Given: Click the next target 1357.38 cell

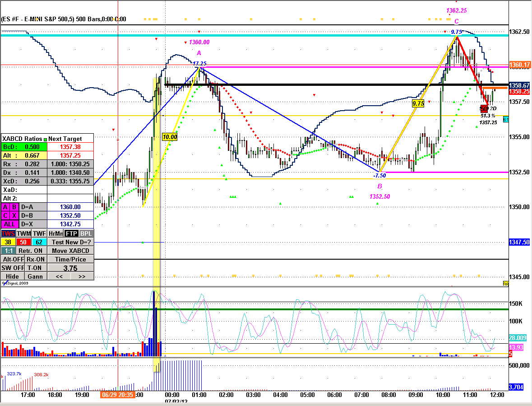Looking at the screenshot, I should point(70,147).
